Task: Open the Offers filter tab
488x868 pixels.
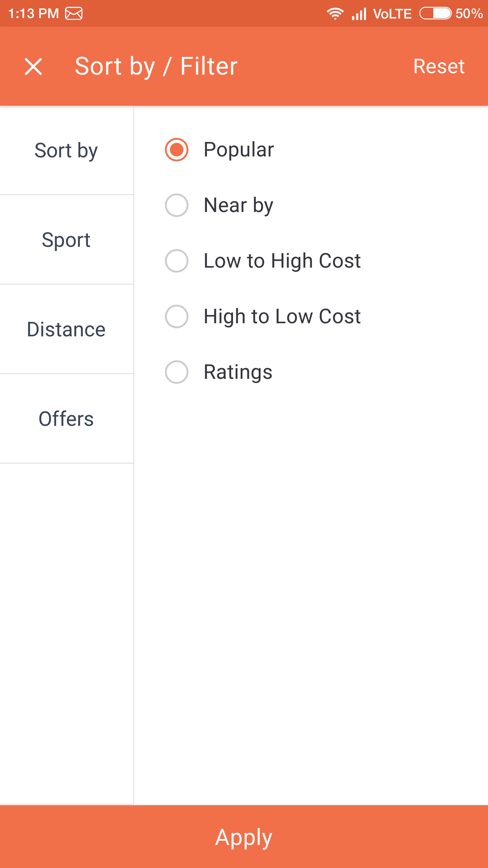Action: coord(66,419)
